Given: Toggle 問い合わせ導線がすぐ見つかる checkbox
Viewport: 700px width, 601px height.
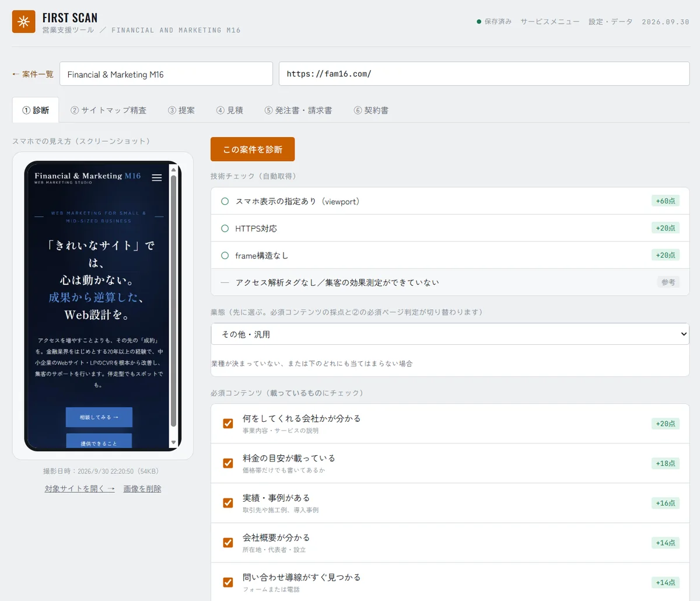Looking at the screenshot, I should pyautogui.click(x=228, y=582).
